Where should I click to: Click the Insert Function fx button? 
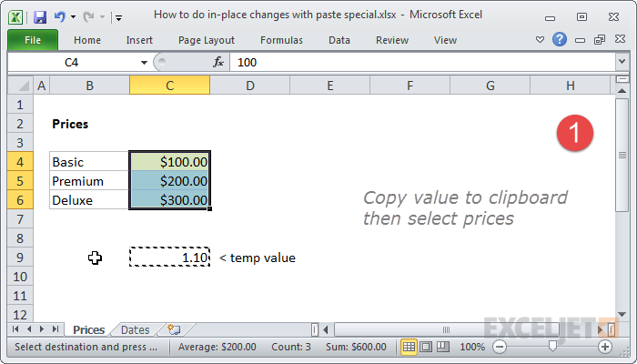point(218,62)
